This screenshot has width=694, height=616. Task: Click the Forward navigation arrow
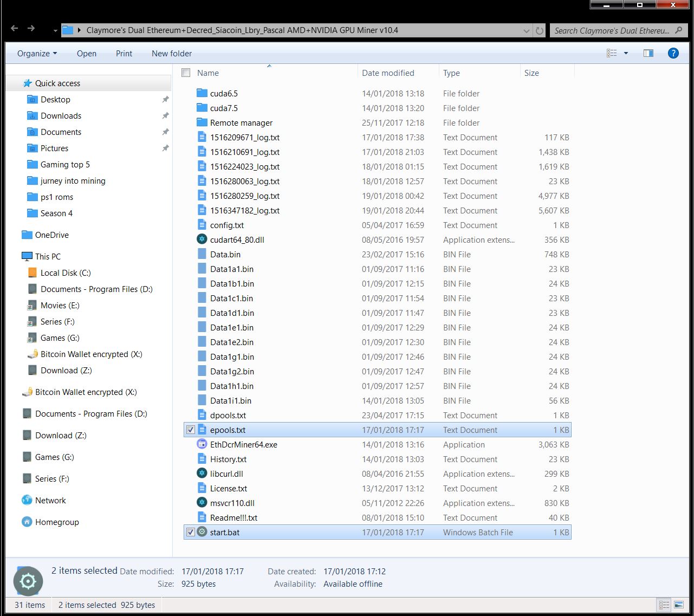click(31, 29)
